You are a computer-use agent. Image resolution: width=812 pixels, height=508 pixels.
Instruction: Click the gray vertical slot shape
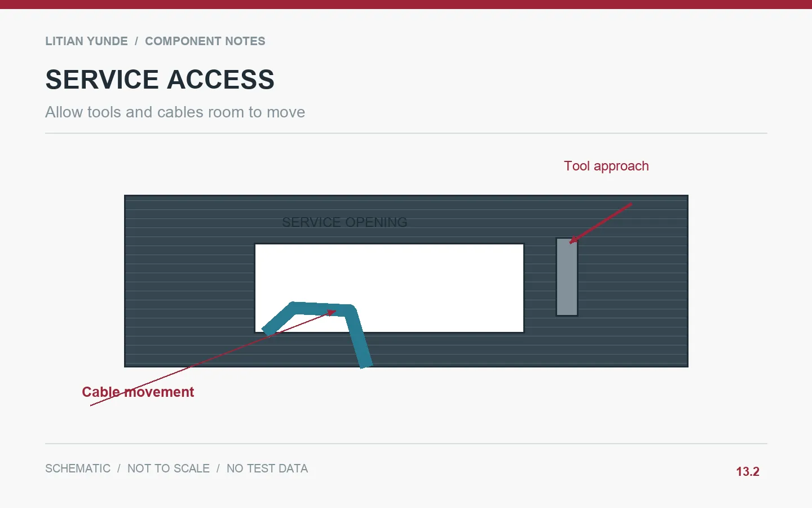pos(567,277)
